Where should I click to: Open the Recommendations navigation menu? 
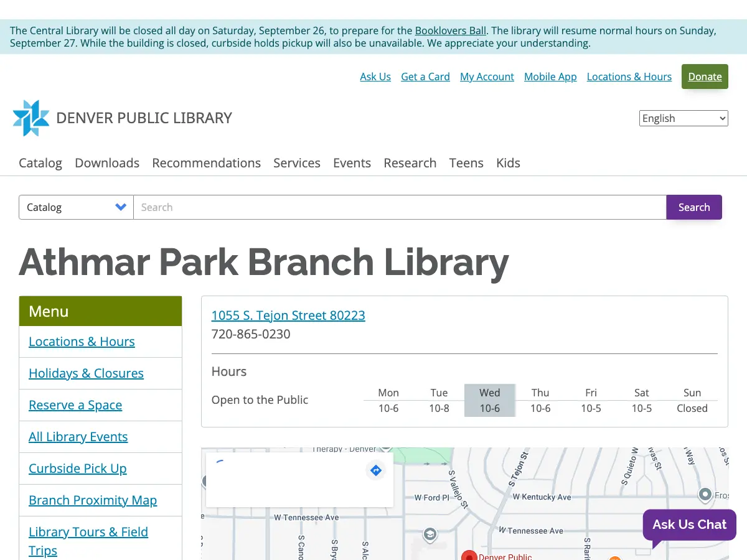206,163
